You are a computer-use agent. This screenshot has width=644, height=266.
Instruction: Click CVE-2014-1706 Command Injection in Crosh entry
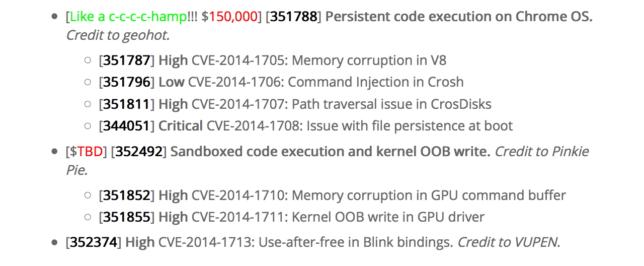pos(326,82)
